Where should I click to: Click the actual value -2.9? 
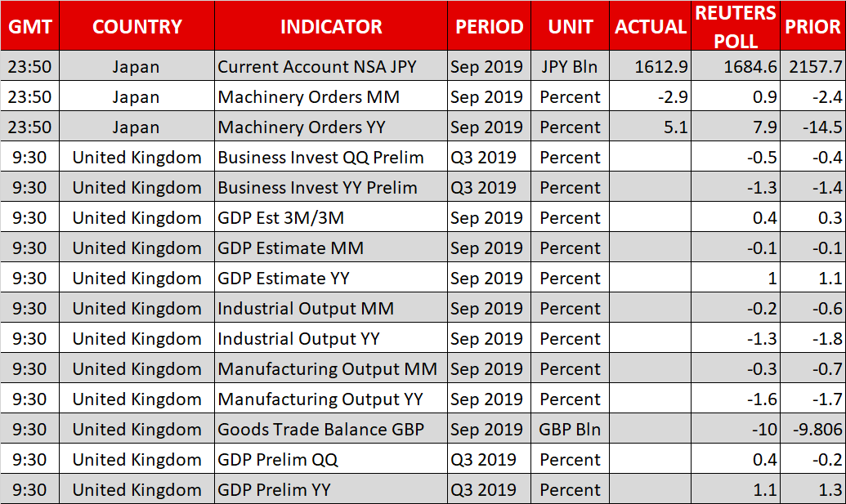pos(673,97)
